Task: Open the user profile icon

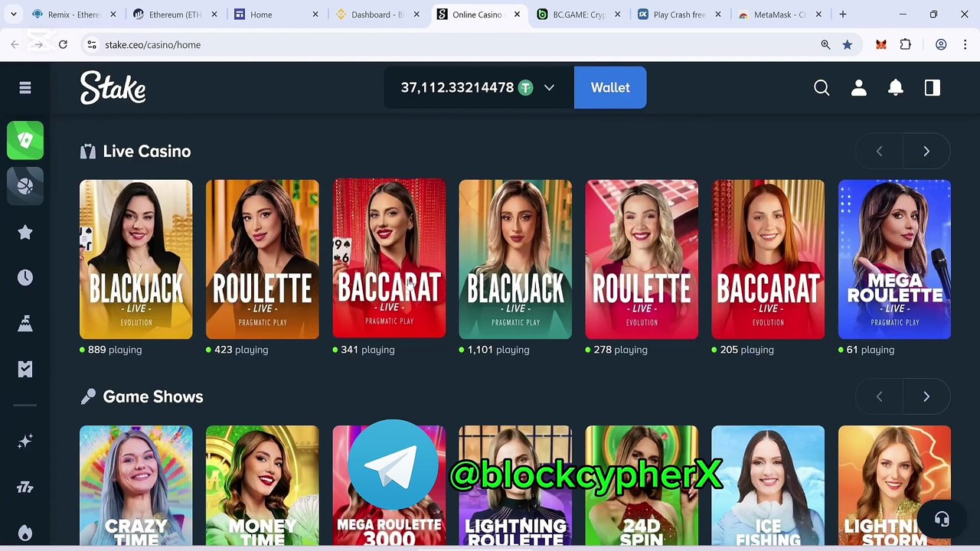Action: 859,88
